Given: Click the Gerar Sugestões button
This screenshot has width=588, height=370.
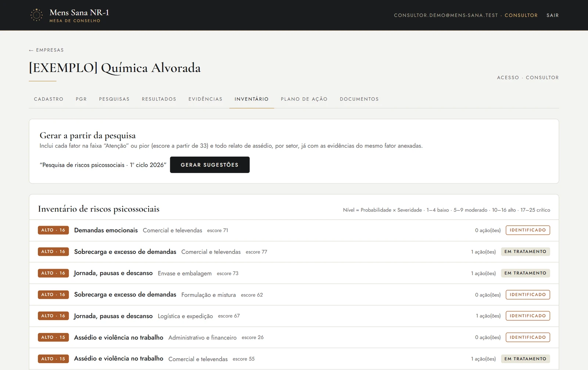Looking at the screenshot, I should [209, 165].
